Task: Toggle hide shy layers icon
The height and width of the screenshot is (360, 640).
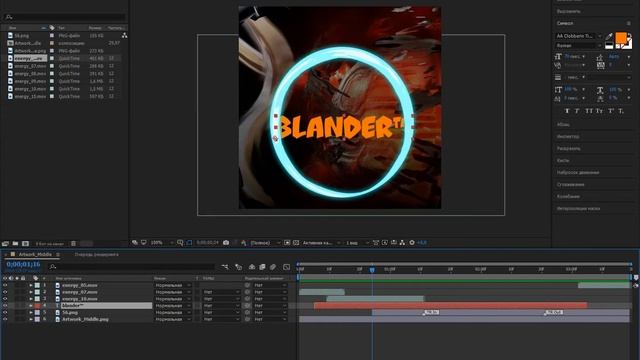Action: point(252,267)
